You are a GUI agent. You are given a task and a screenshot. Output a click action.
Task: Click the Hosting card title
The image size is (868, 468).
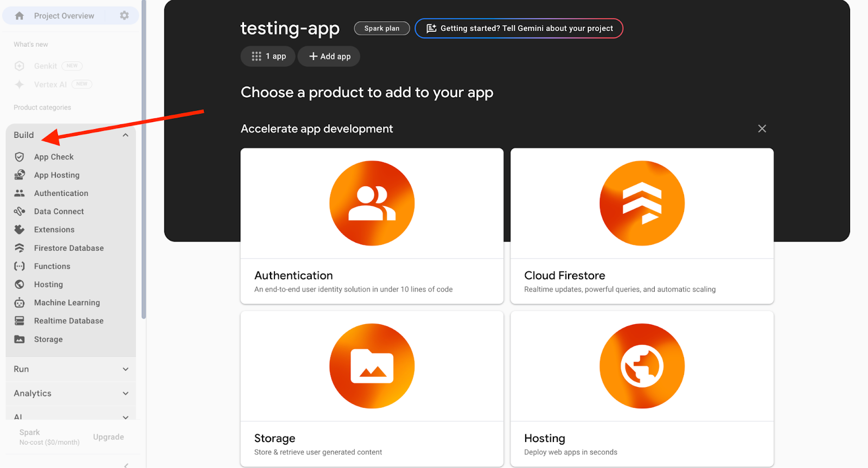[545, 438]
